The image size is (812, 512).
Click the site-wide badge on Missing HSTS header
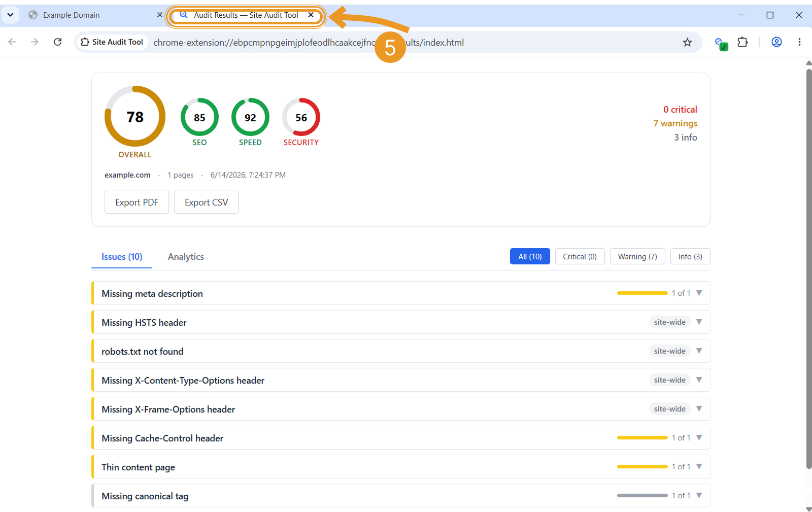coord(669,322)
